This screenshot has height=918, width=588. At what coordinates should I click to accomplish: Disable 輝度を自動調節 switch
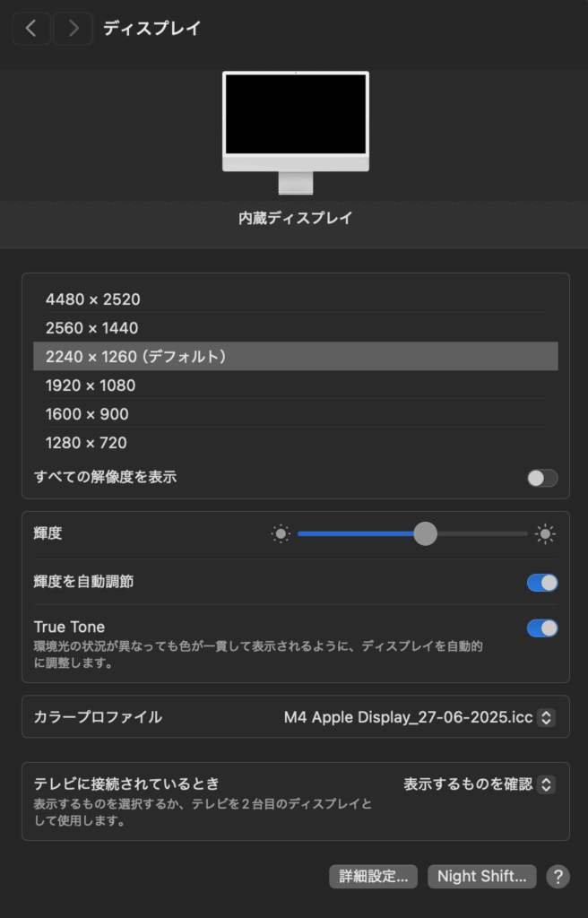click(x=541, y=583)
